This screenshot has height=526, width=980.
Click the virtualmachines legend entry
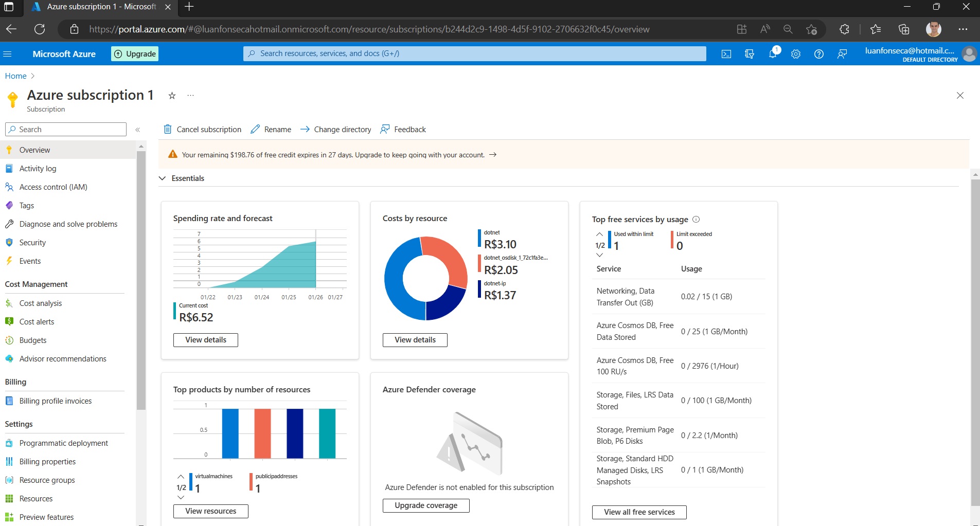211,483
